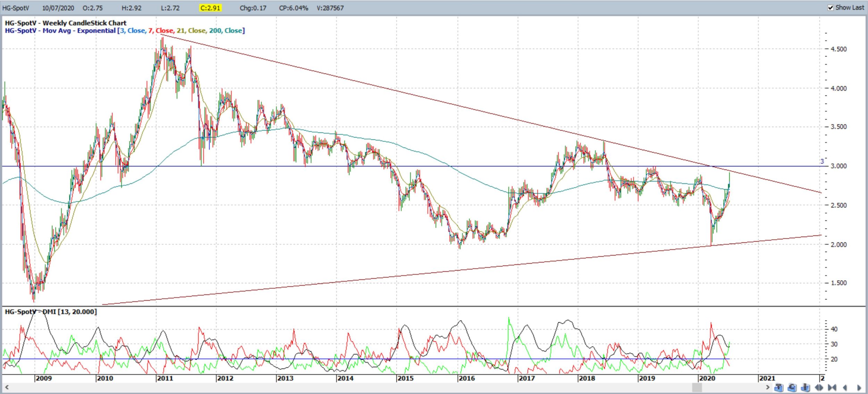Click the 3.000 price axis label
The height and width of the screenshot is (394, 868).
[x=838, y=166]
